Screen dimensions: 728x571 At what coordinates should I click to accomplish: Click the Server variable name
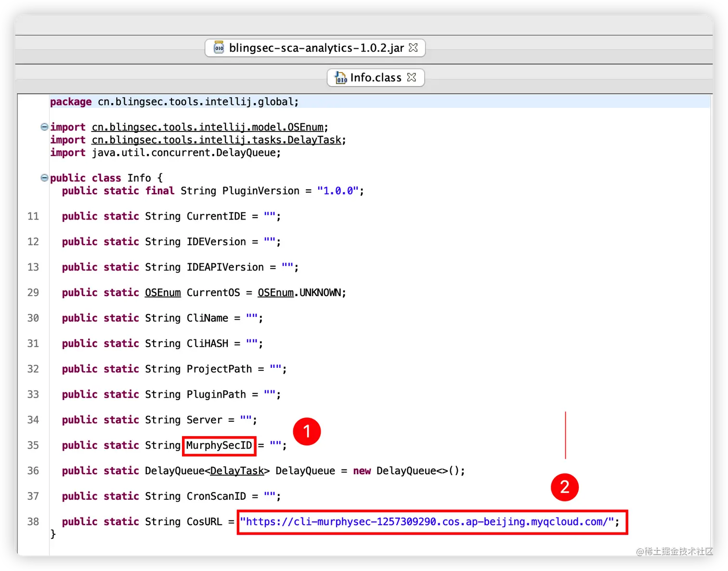(205, 420)
